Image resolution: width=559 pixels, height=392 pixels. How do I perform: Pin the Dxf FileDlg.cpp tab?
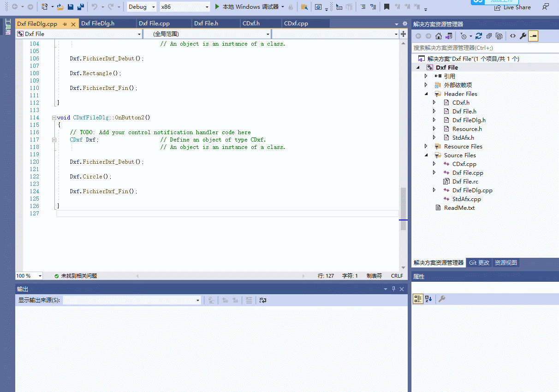[65, 24]
